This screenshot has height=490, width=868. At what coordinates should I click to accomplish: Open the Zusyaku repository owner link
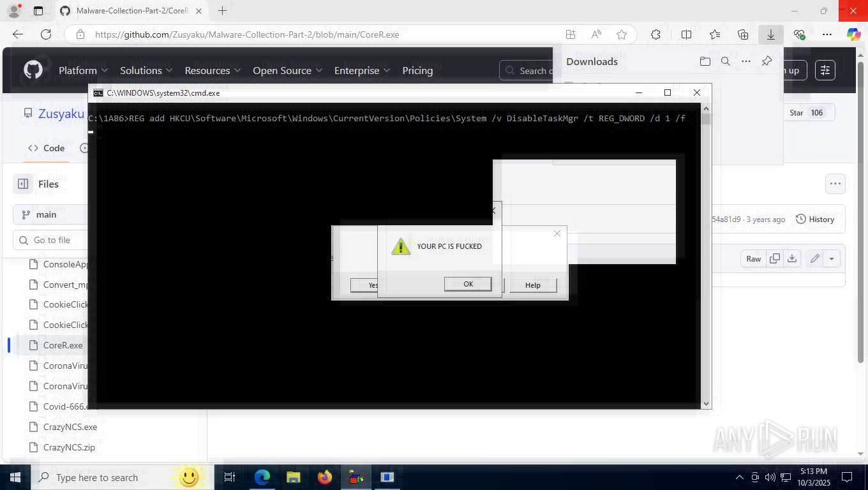(x=61, y=114)
